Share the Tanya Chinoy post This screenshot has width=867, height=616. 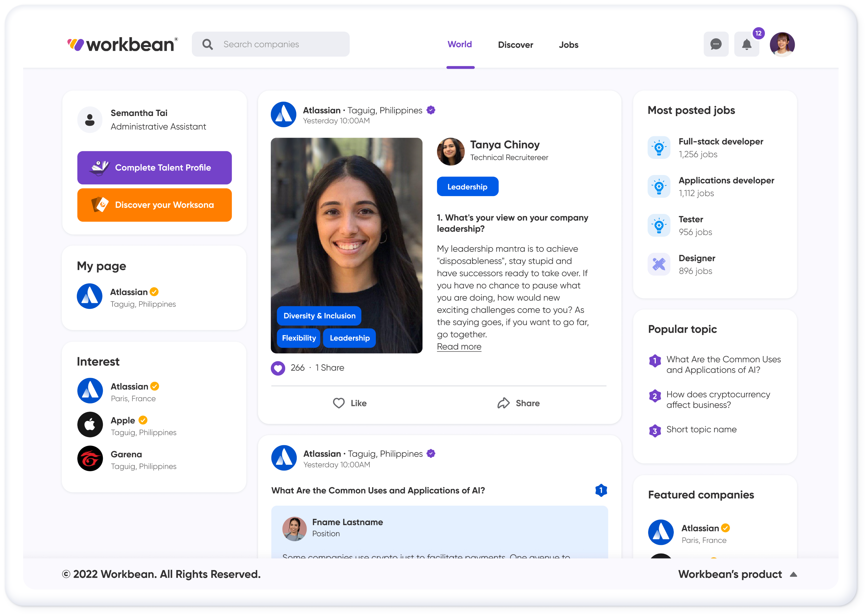pyautogui.click(x=518, y=403)
